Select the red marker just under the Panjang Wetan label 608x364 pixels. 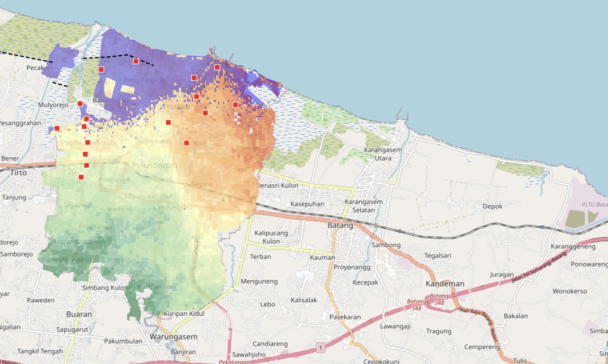click(x=197, y=96)
